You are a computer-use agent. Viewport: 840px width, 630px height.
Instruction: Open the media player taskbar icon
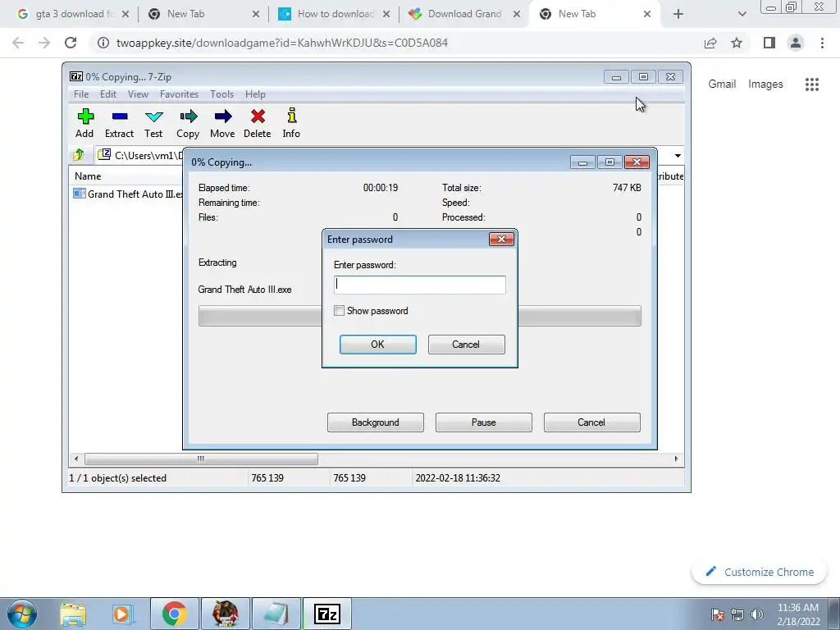122,614
